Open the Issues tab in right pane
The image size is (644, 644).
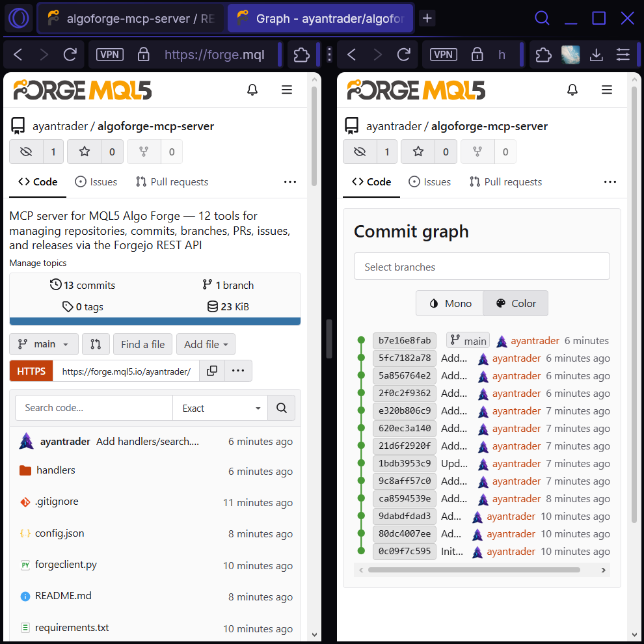click(x=429, y=182)
